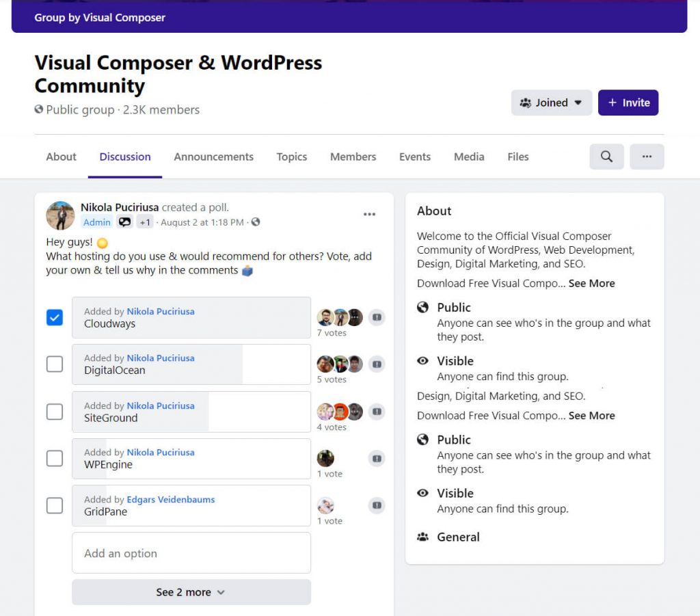Open the Announcements tab
This screenshot has width=700, height=616.
tap(213, 157)
